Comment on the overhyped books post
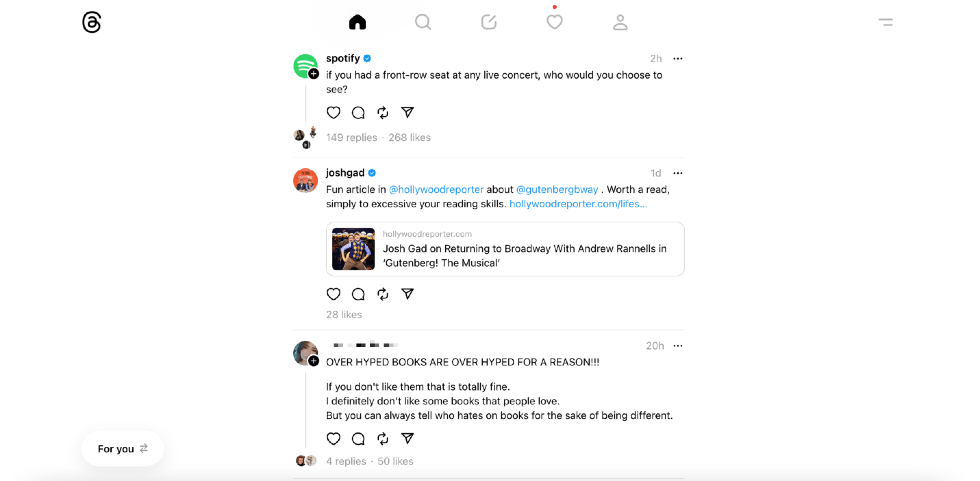980x481 pixels. coord(358,439)
